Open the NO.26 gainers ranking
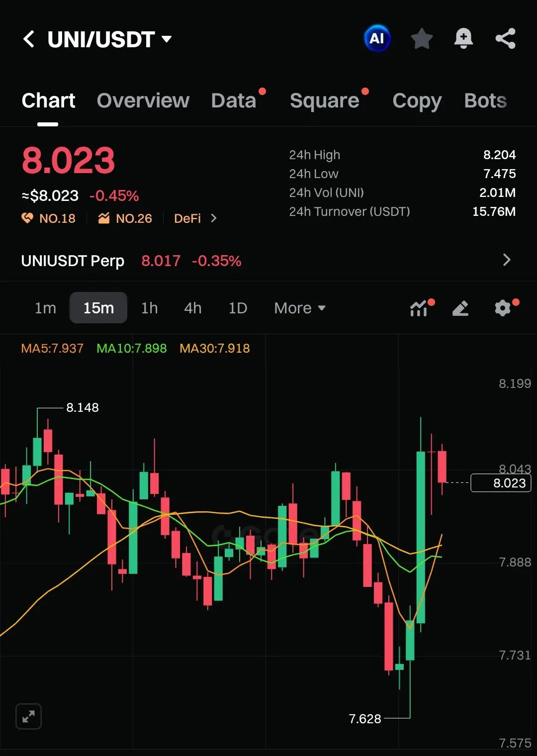This screenshot has height=756, width=537. pos(125,218)
